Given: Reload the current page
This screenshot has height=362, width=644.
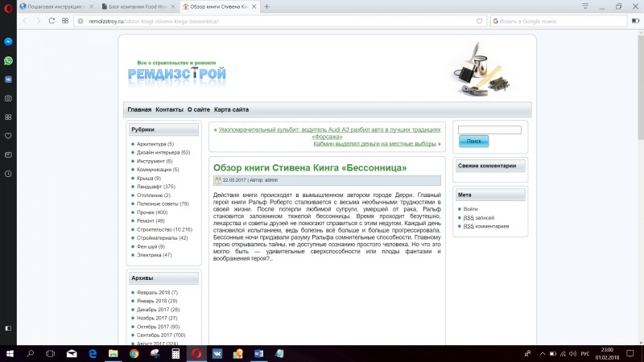Looking at the screenshot, I should (52, 21).
